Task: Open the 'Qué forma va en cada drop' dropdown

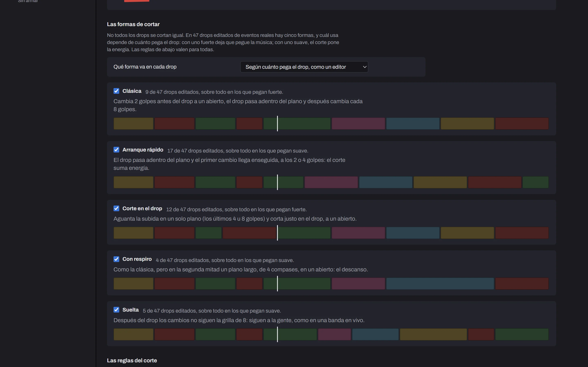Action: tap(304, 67)
